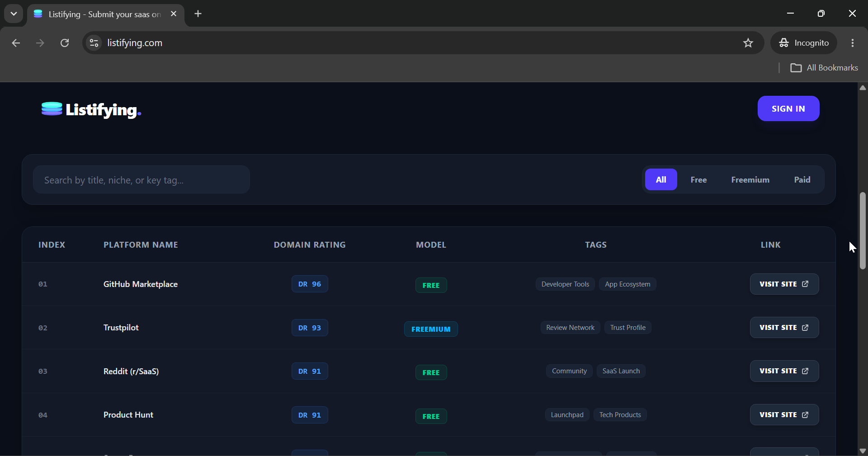Click the FREEMIUM badge for Trustpilot

431,329
